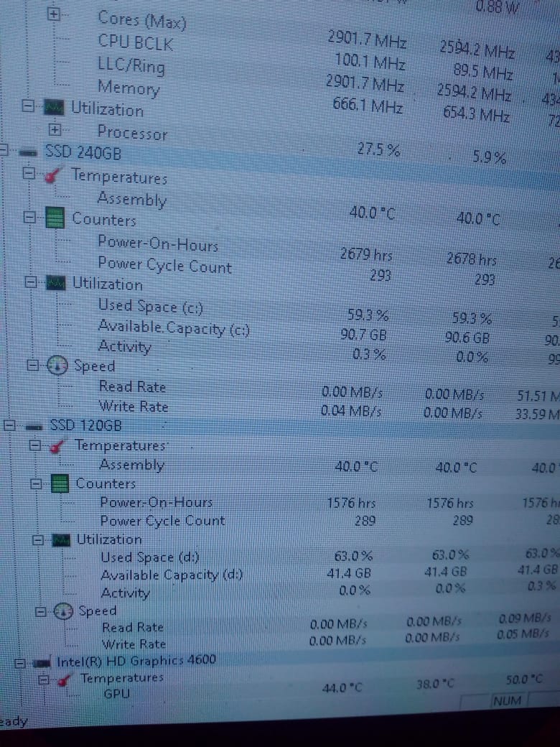Select the Memory clock row
The width and height of the screenshot is (560, 747).
click(x=129, y=87)
